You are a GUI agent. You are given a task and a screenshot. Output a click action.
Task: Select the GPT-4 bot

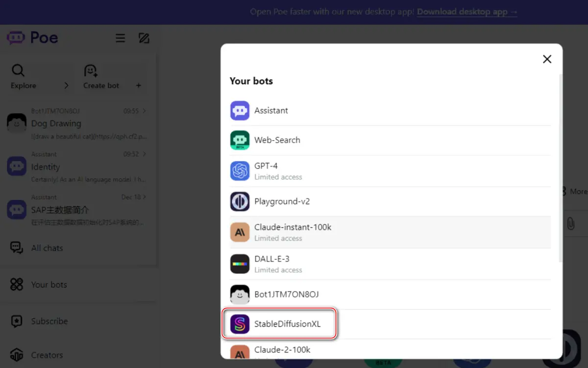tap(390, 171)
